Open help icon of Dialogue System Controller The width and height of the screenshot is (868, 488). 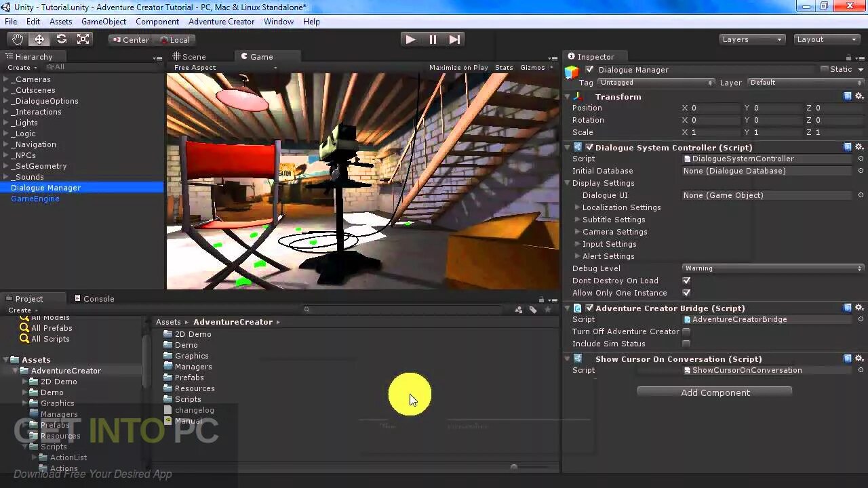click(x=848, y=147)
